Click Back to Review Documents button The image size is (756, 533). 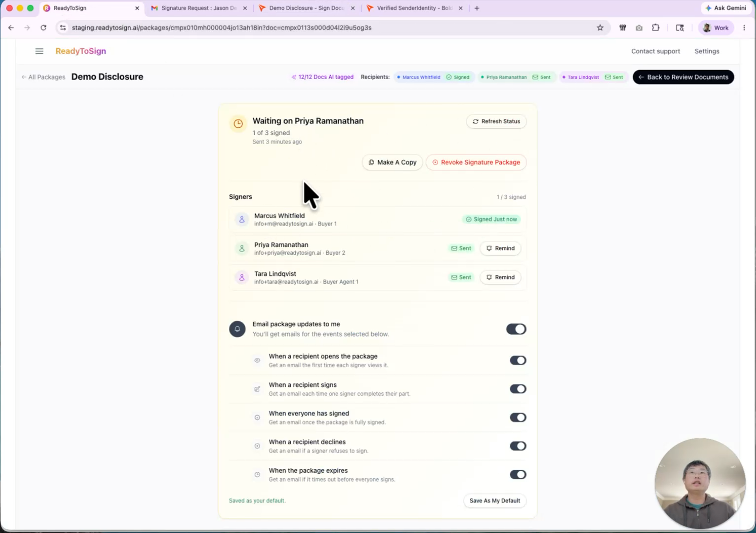(683, 77)
